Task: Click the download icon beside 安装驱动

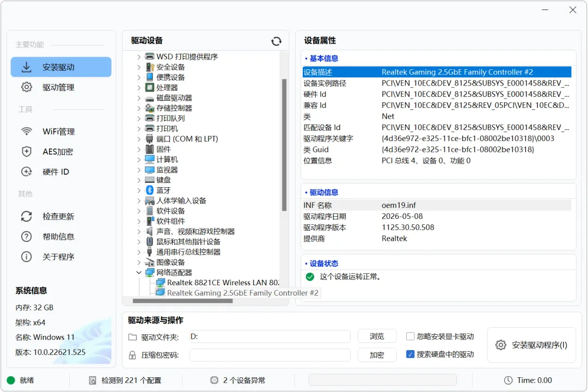Action: pos(26,67)
